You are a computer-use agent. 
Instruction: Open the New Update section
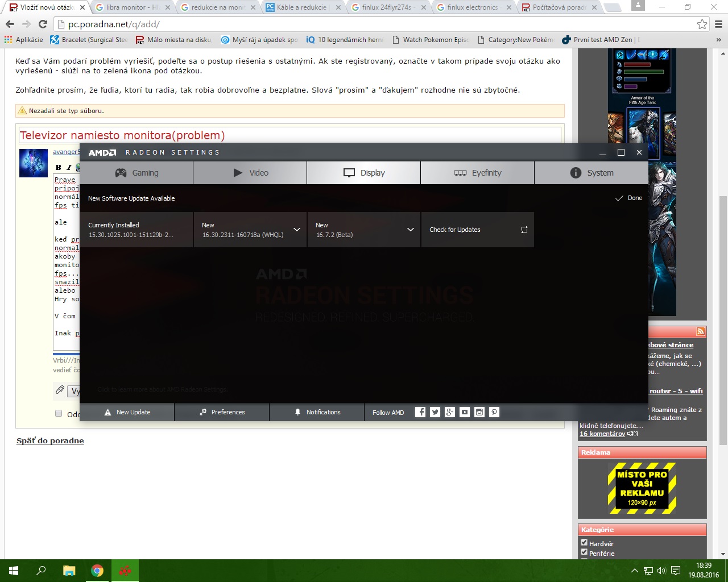tap(127, 412)
